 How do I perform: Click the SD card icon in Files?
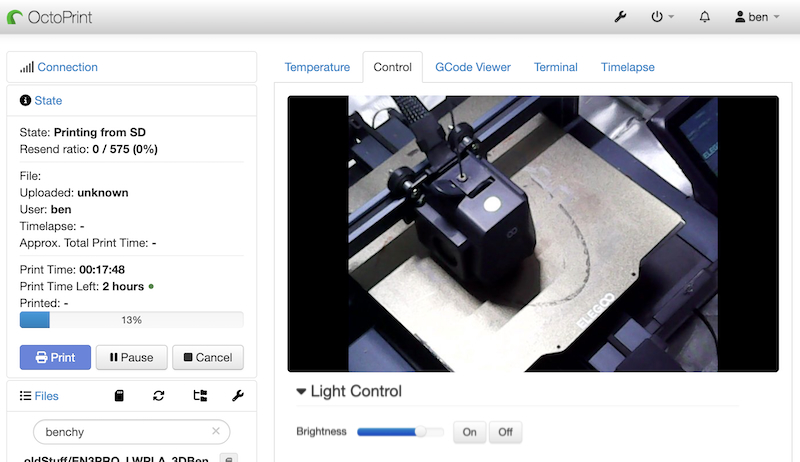[119, 396]
